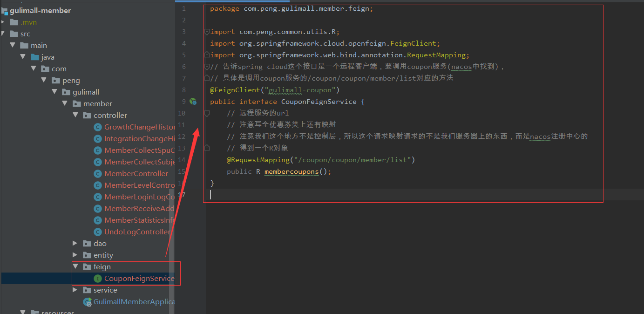Click the interface icon beside CouponFeignService
The image size is (644, 314).
97,279
